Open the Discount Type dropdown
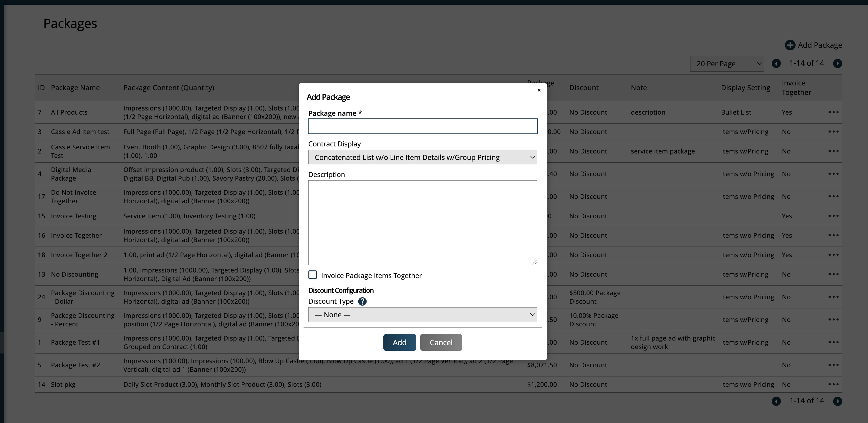This screenshot has height=423, width=868. 423,315
